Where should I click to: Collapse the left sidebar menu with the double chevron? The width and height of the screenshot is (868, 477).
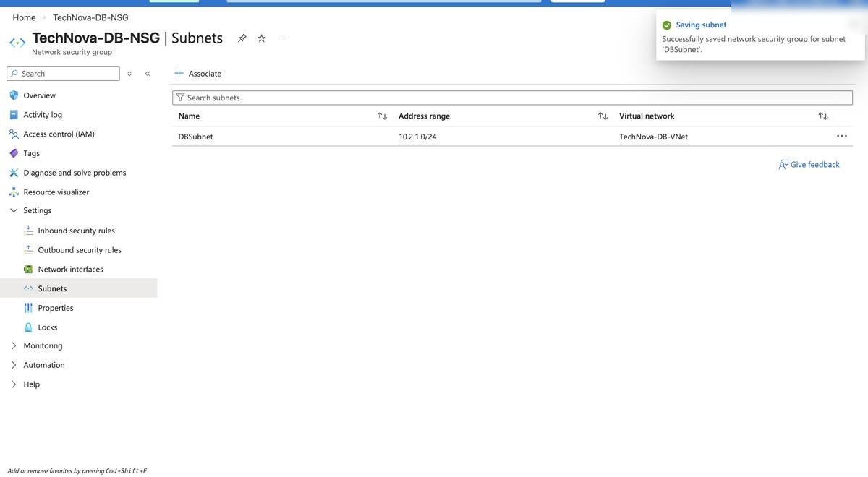(x=148, y=74)
